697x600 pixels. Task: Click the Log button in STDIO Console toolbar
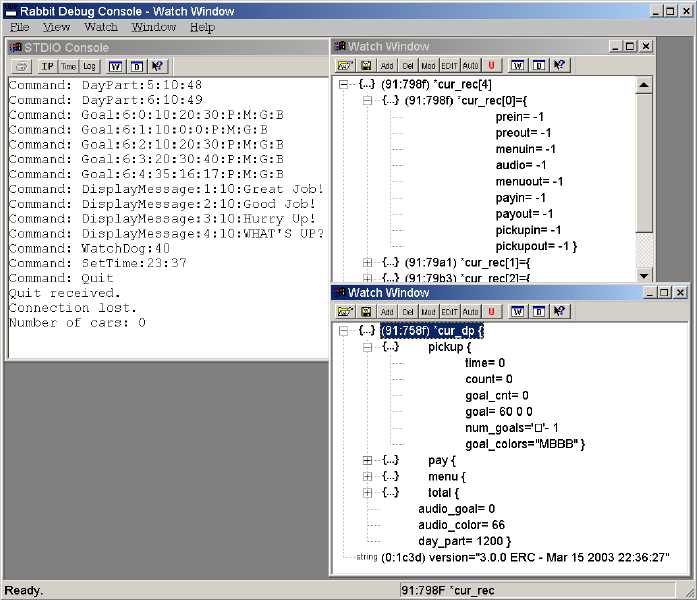pos(89,67)
